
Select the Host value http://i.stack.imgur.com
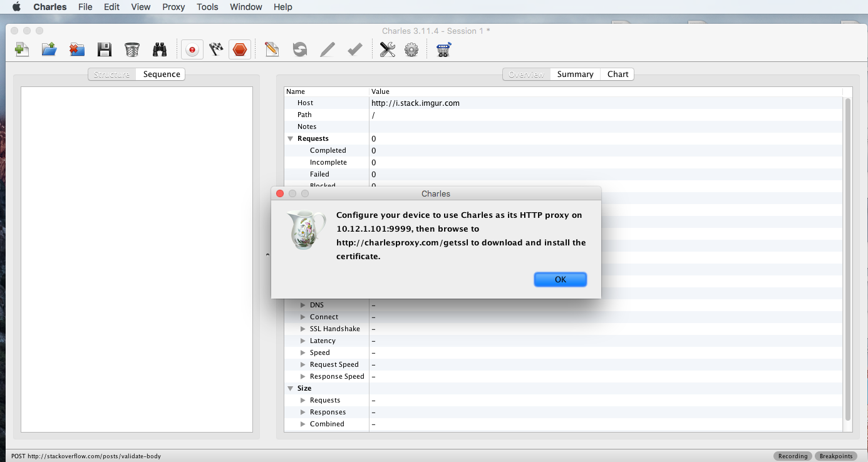[x=415, y=103]
